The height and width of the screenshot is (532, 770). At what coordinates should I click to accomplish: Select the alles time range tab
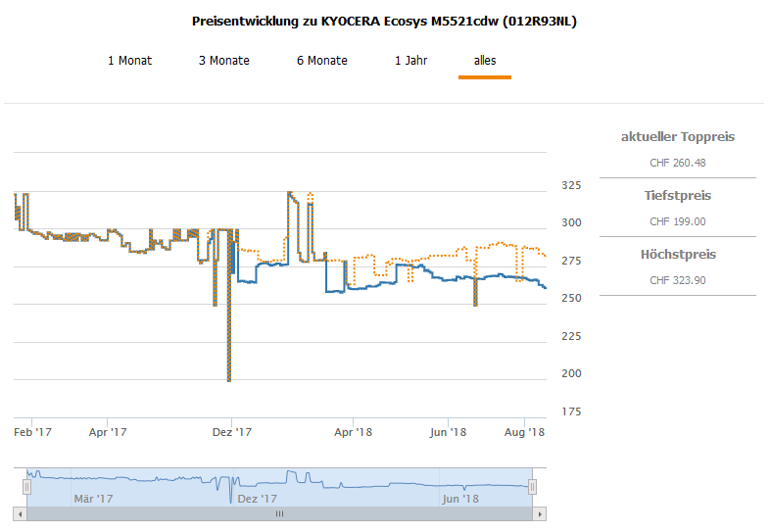[484, 61]
